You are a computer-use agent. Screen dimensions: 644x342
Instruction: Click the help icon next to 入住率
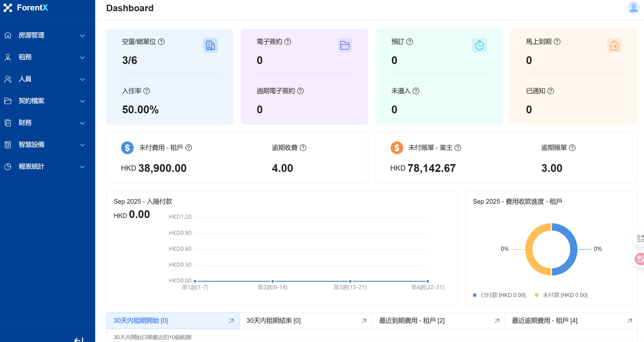pyautogui.click(x=147, y=91)
